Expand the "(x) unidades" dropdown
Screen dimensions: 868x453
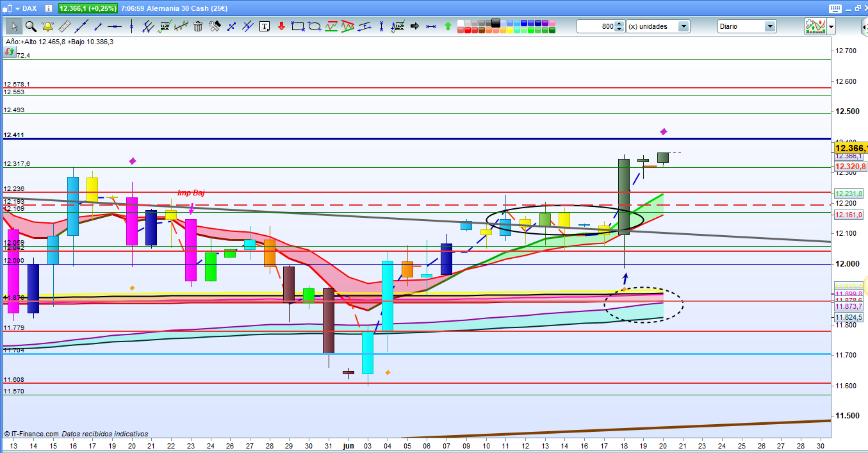[x=684, y=26]
